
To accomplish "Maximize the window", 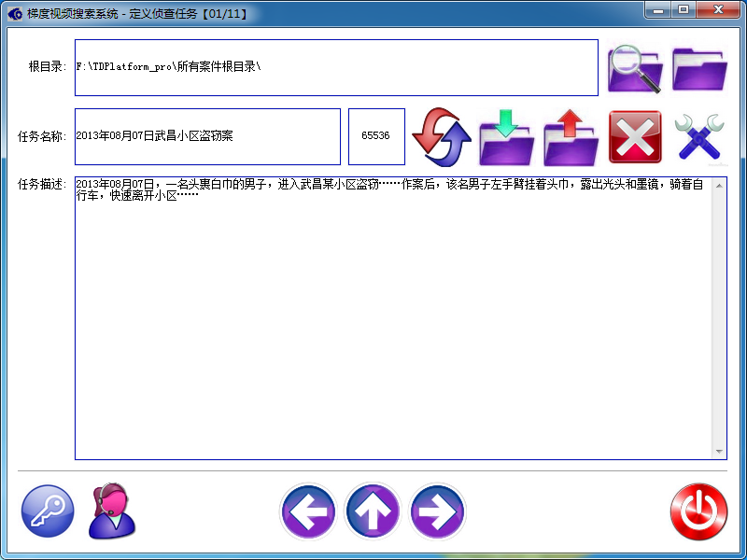I will [x=684, y=9].
